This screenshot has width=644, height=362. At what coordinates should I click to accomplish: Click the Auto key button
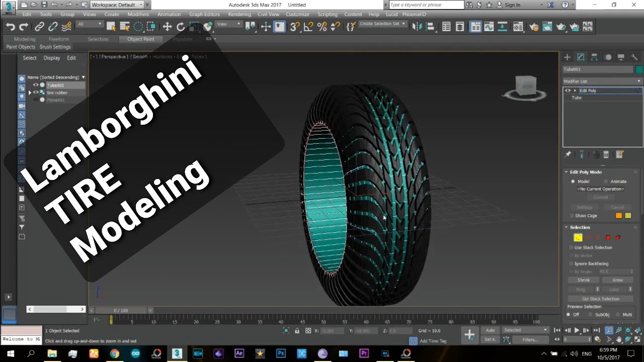(490, 330)
